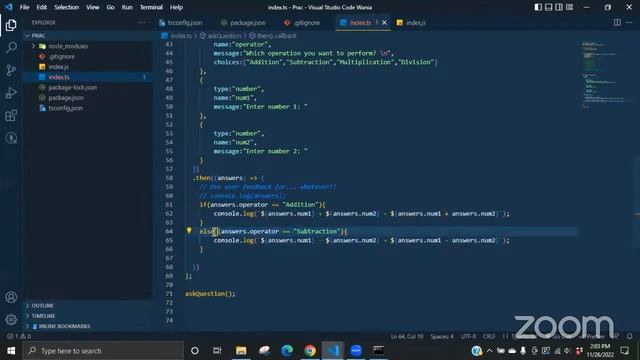Viewport: 640px width, 360px height.
Task: Type in the Windows taskbar search box
Action: coord(104,351)
